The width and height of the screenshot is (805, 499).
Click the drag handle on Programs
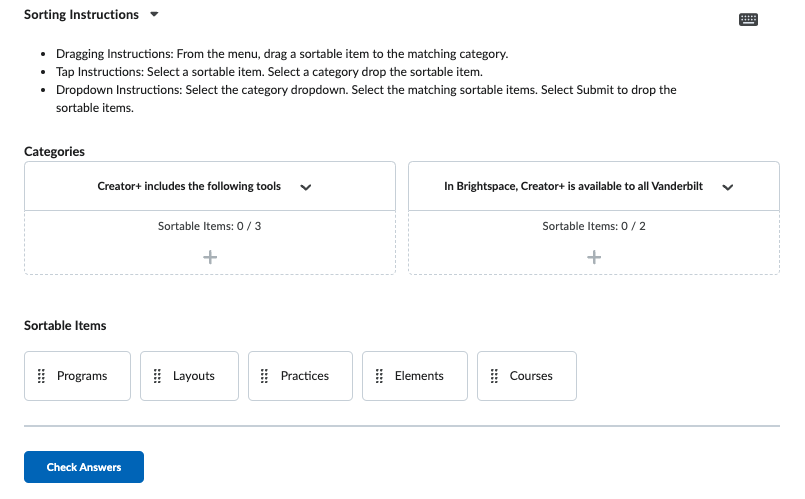click(41, 376)
